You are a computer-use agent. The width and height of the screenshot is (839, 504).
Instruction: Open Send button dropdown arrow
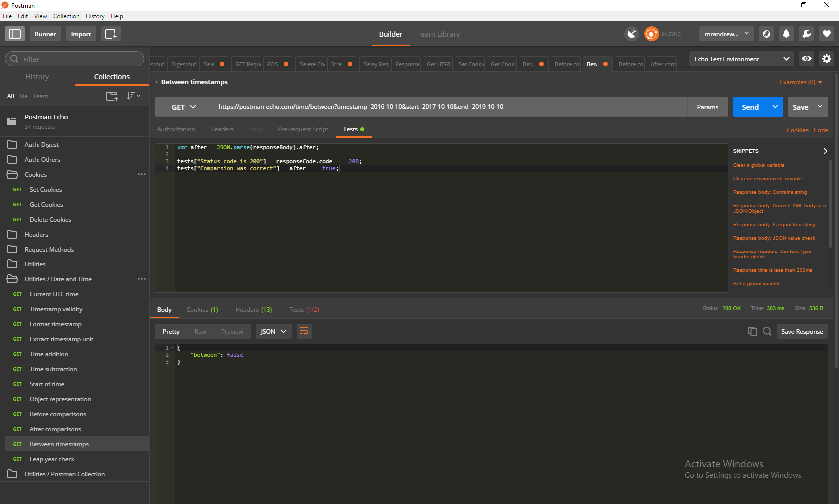[x=775, y=107]
